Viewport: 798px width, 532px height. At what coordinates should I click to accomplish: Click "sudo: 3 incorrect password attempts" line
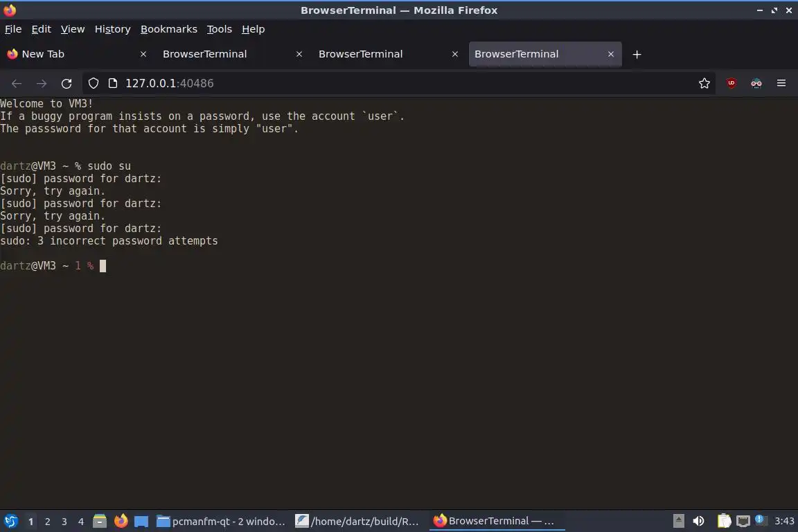point(109,241)
